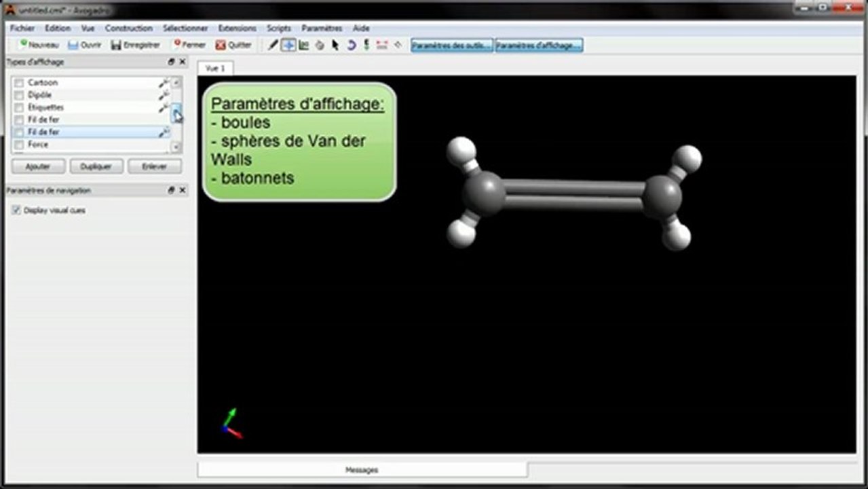Enable the Étiquettes display type checkbox

tap(19, 107)
